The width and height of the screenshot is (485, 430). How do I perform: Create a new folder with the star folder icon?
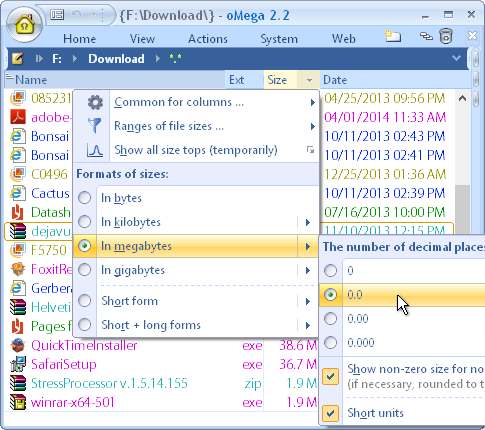[x=393, y=36]
